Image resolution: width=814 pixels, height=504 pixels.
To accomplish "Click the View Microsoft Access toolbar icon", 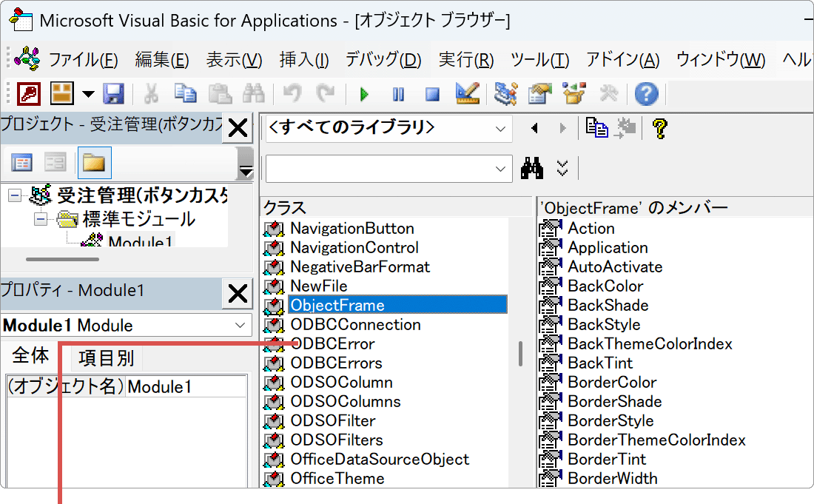I will pos(28,94).
